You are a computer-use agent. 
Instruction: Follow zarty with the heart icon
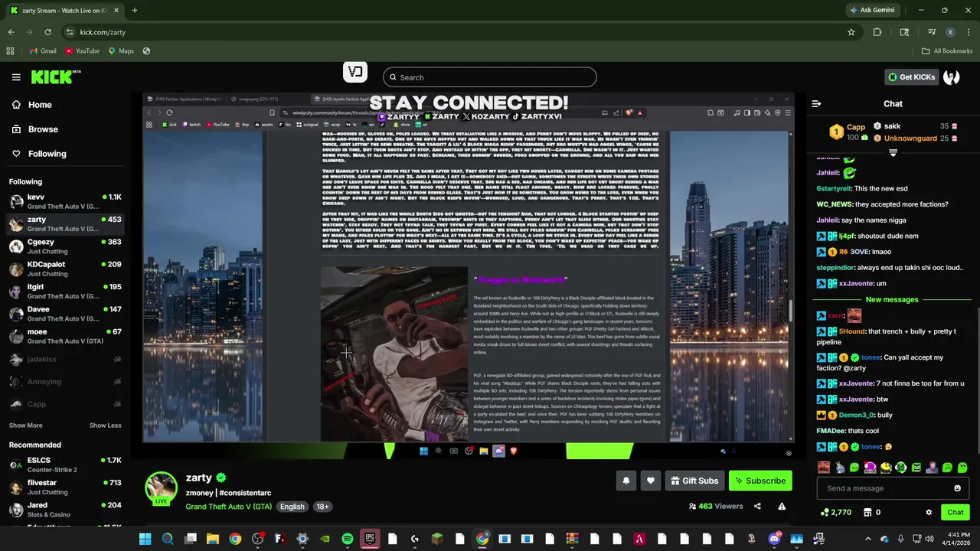651,481
